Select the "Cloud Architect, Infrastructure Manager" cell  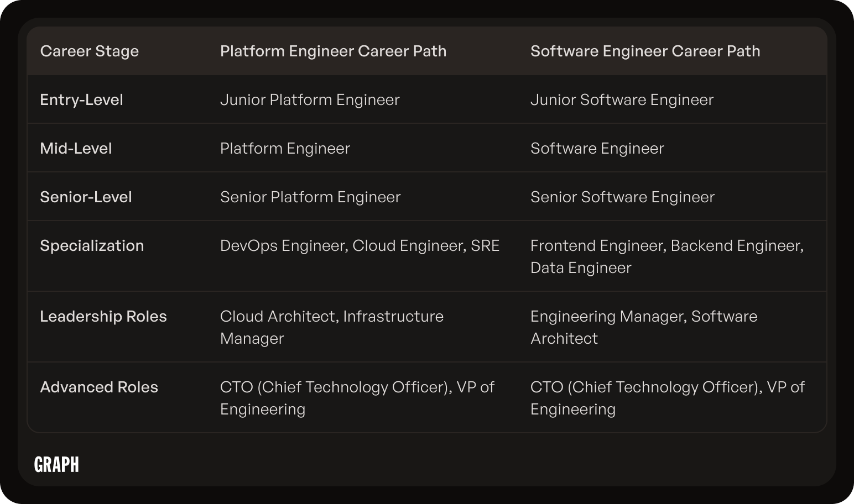point(332,328)
